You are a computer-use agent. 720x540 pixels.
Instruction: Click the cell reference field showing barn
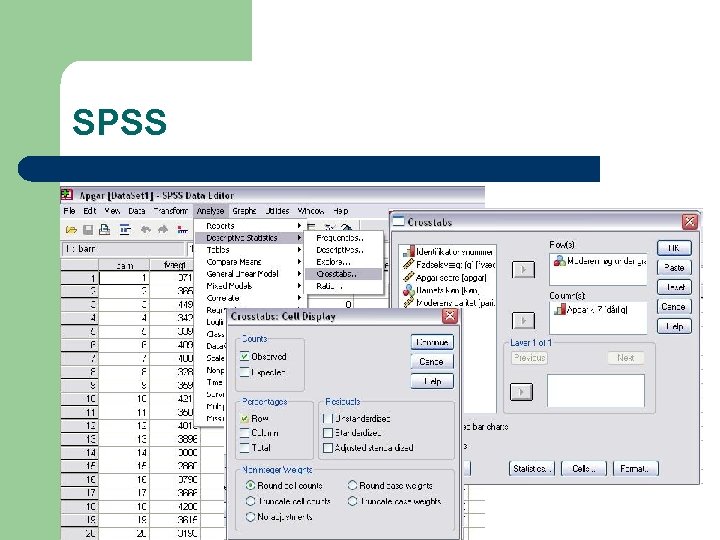coord(124,249)
